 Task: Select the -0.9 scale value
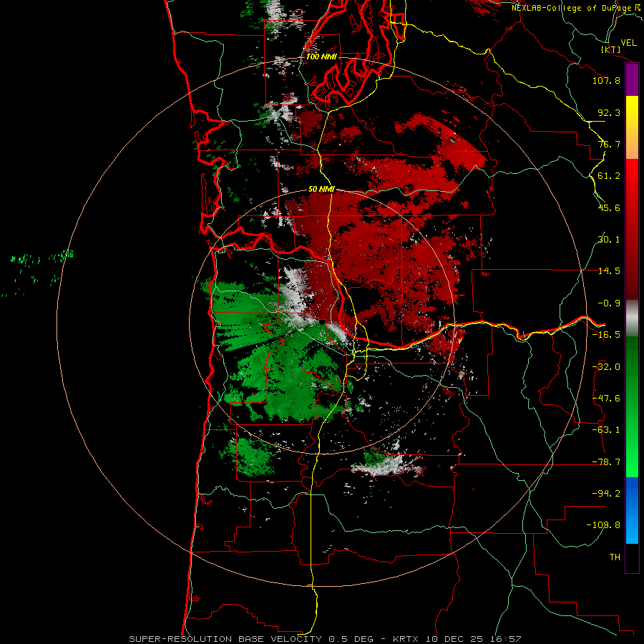click(609, 303)
